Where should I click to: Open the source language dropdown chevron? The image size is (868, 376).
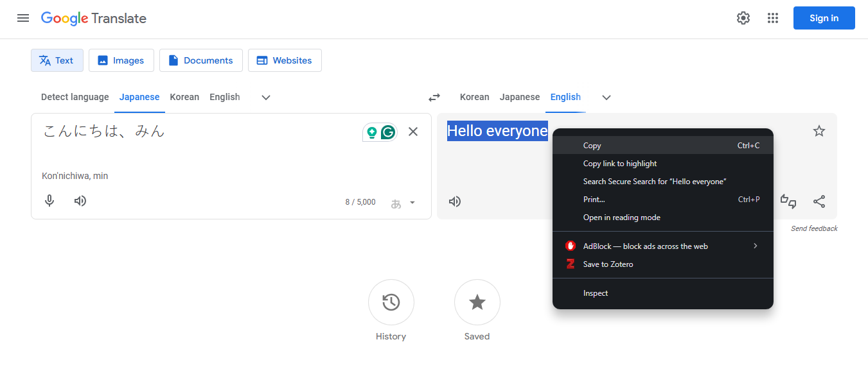coord(265,98)
